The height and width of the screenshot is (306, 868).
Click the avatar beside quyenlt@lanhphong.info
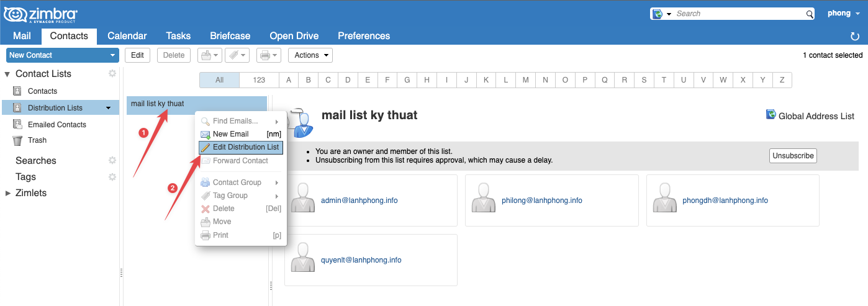pyautogui.click(x=303, y=258)
